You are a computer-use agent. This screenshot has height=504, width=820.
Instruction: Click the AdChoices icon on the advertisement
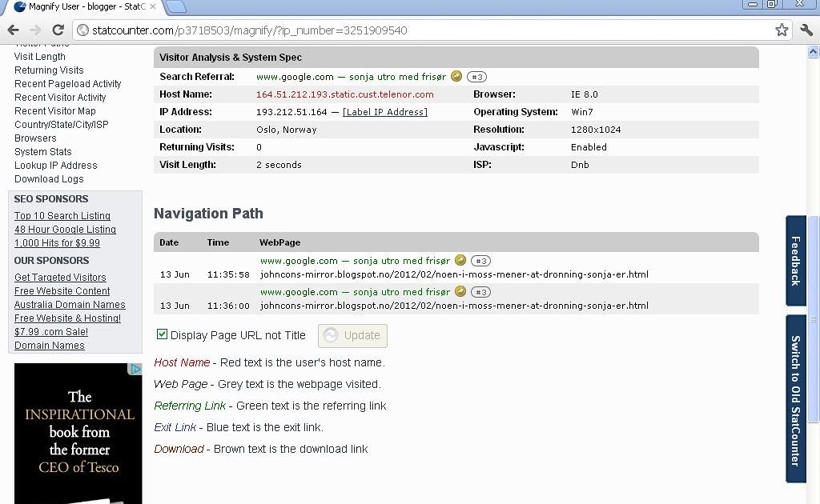point(135,370)
